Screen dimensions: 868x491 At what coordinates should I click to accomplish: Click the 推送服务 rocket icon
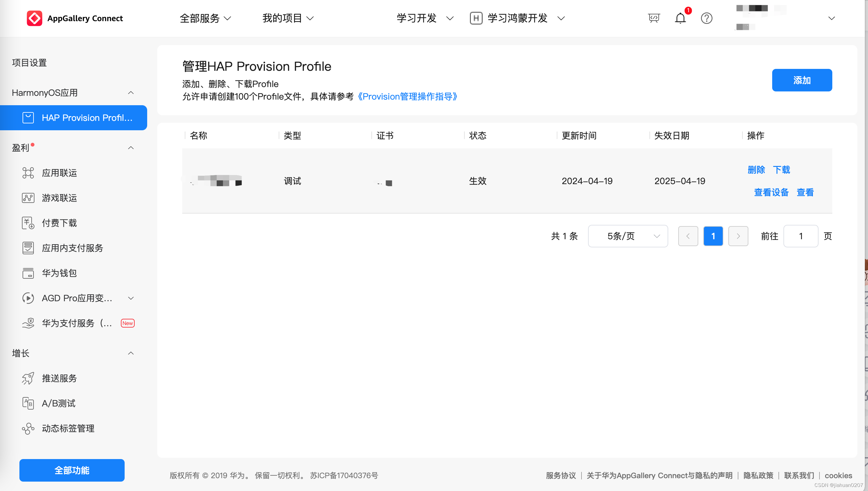point(28,378)
